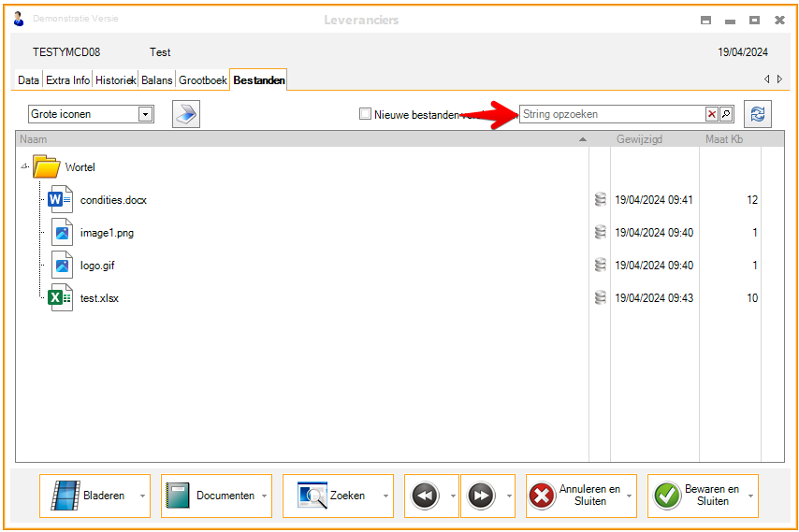Click the Zoeken button
This screenshot has height=532, width=799.
click(332, 496)
